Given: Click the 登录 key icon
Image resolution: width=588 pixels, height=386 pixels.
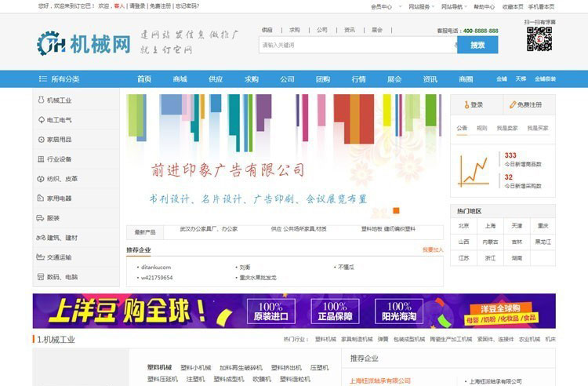Looking at the screenshot, I should (467, 104).
